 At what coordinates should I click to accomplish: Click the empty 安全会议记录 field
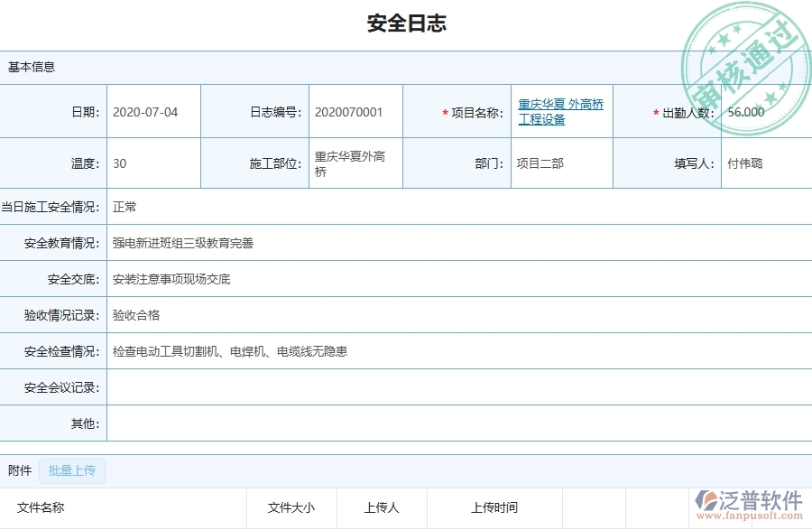click(x=271, y=386)
